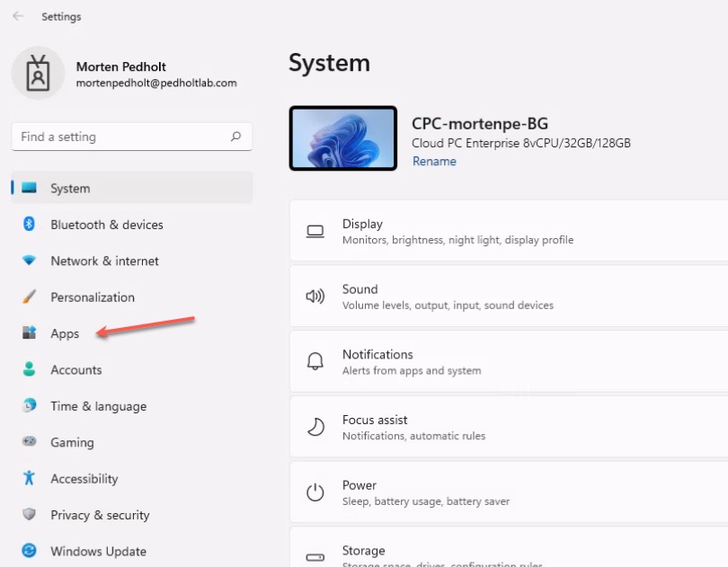Viewport: 728px width, 567px height.
Task: Click the Bluetooth icon in sidebar
Action: (x=29, y=224)
